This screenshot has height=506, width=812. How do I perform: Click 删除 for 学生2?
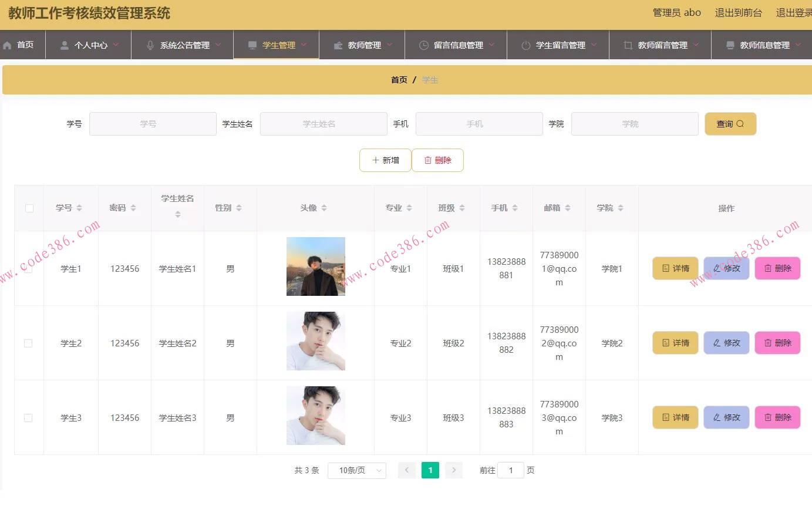(x=777, y=343)
